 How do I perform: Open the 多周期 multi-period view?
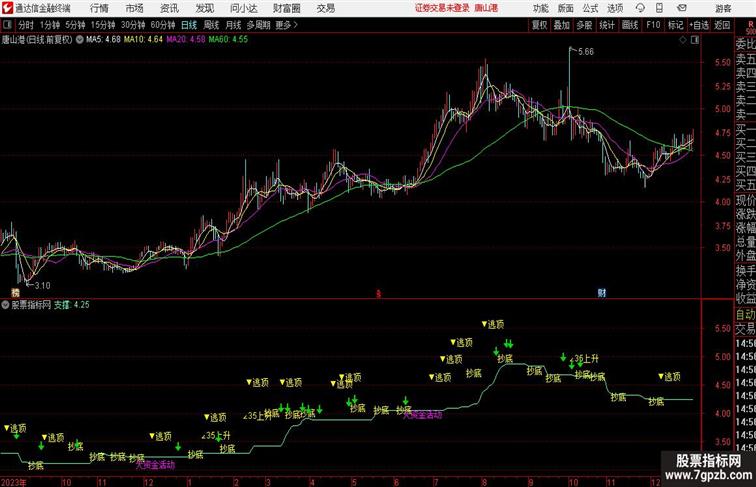point(258,25)
